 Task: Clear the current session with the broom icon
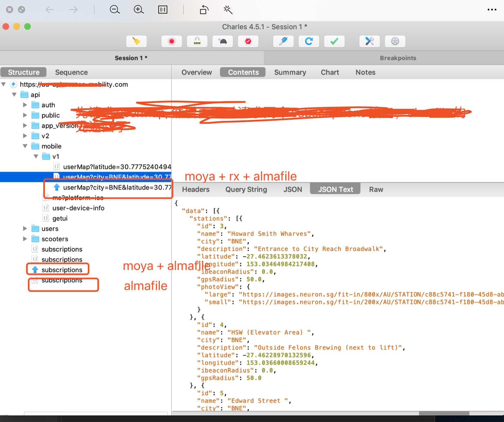click(x=136, y=42)
